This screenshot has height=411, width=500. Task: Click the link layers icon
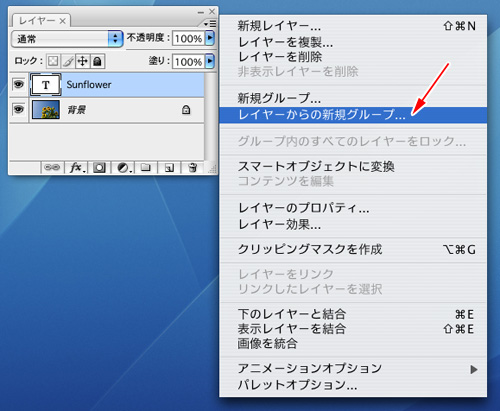click(x=52, y=167)
